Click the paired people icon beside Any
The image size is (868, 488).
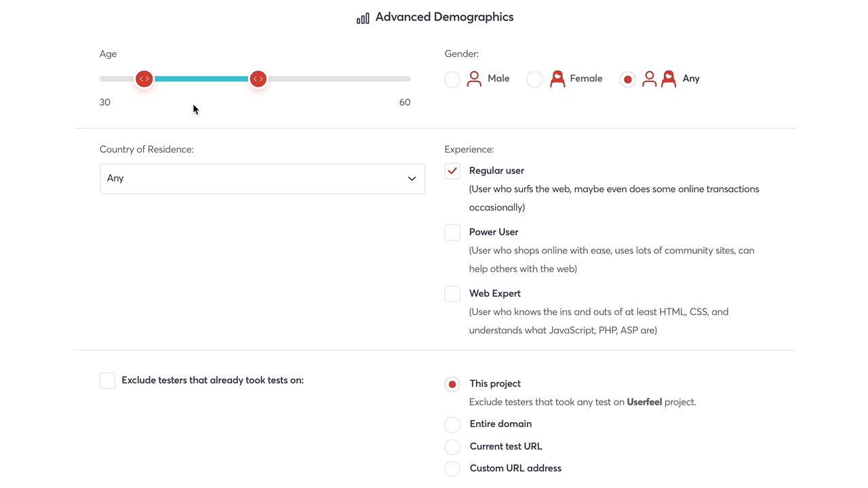click(x=658, y=79)
